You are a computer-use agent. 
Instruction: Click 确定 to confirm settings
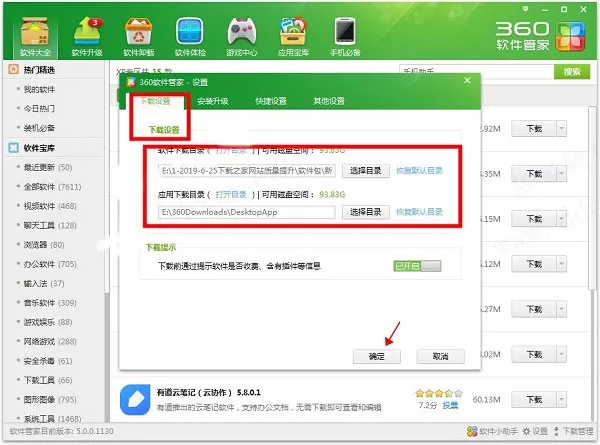(x=377, y=356)
